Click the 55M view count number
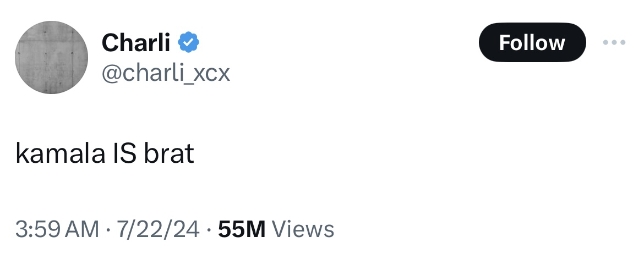The image size is (644, 259). click(242, 229)
